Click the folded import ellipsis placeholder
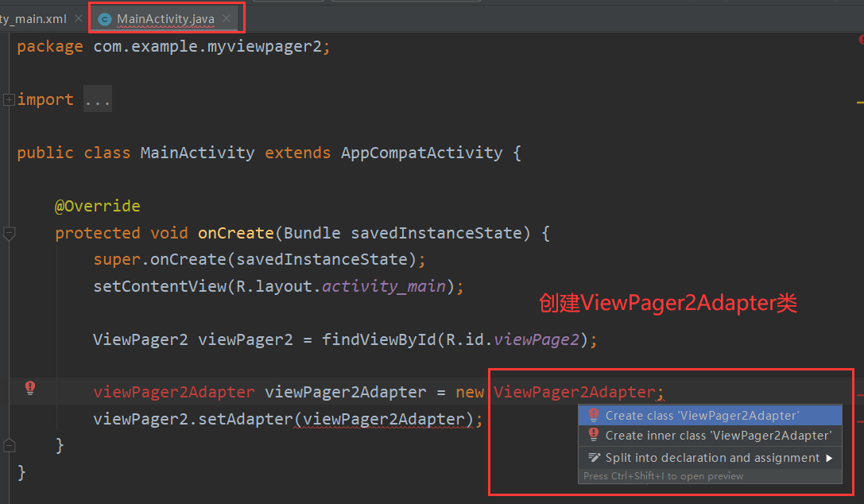This screenshot has width=864, height=504. pos(98,99)
